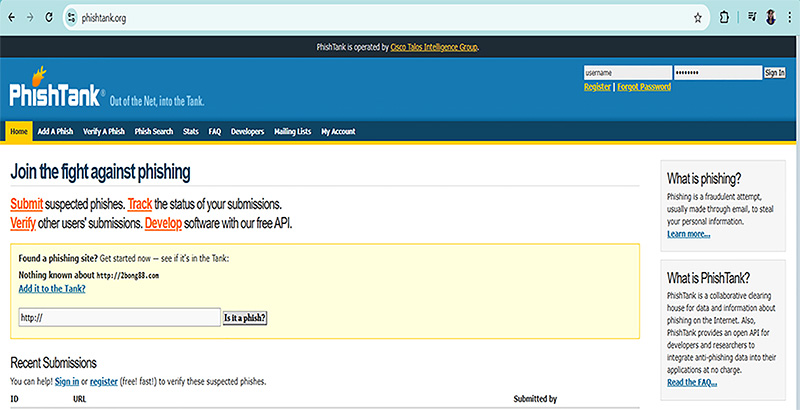Open the browser profile avatar

click(x=771, y=18)
